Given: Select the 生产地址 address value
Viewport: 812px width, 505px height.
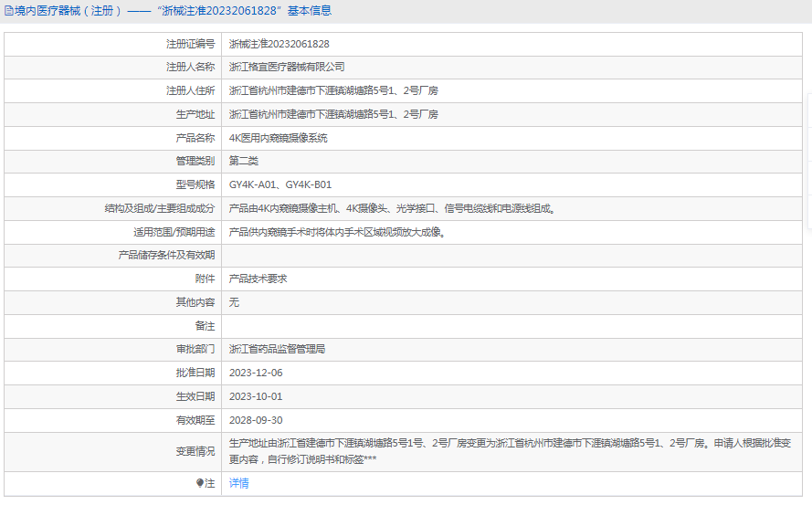Looking at the screenshot, I should coord(333,114).
